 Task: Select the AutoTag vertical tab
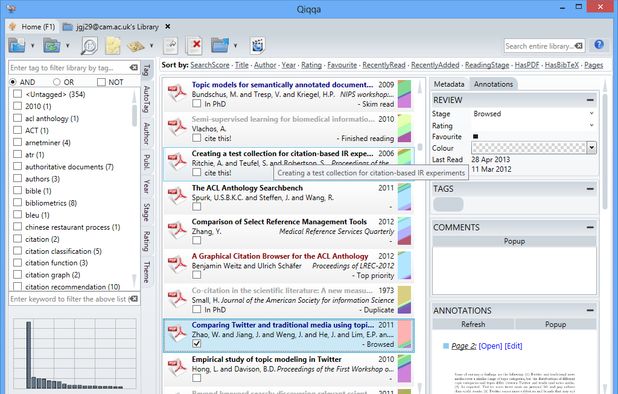[x=147, y=99]
